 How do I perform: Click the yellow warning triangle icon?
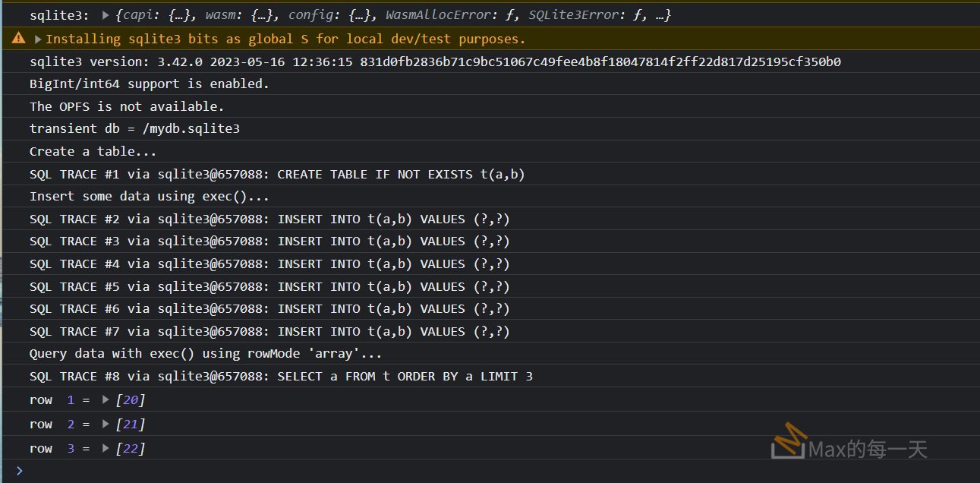click(18, 39)
